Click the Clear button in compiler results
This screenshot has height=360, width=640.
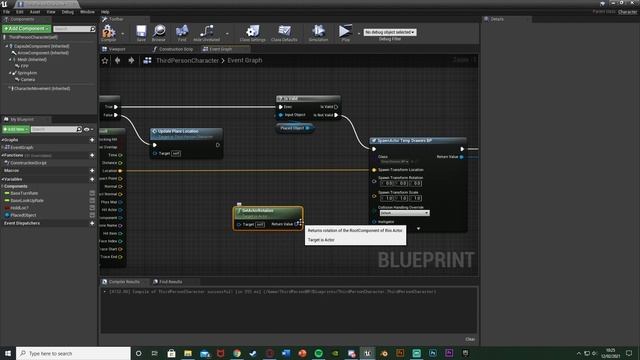470,339
